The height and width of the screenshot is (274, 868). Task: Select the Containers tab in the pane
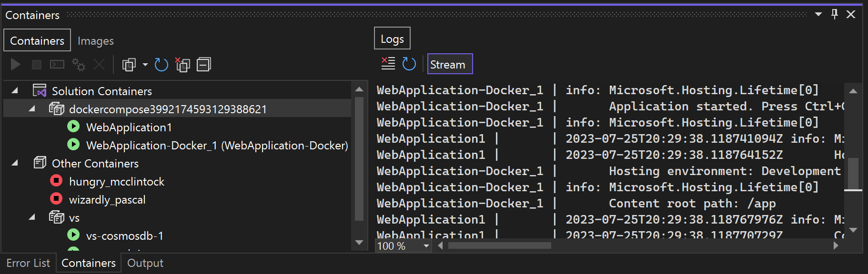pos(37,40)
